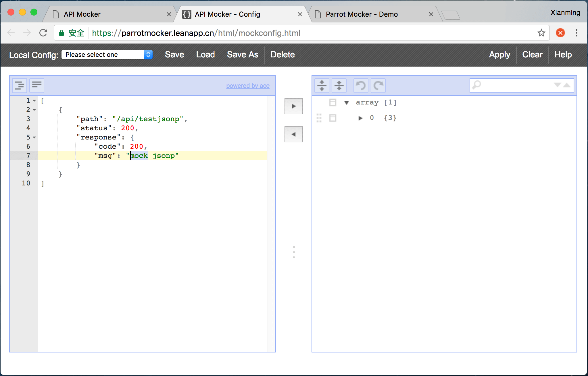The image size is (588, 376).
Task: Expand item 0 in the tree view
Action: (x=360, y=118)
